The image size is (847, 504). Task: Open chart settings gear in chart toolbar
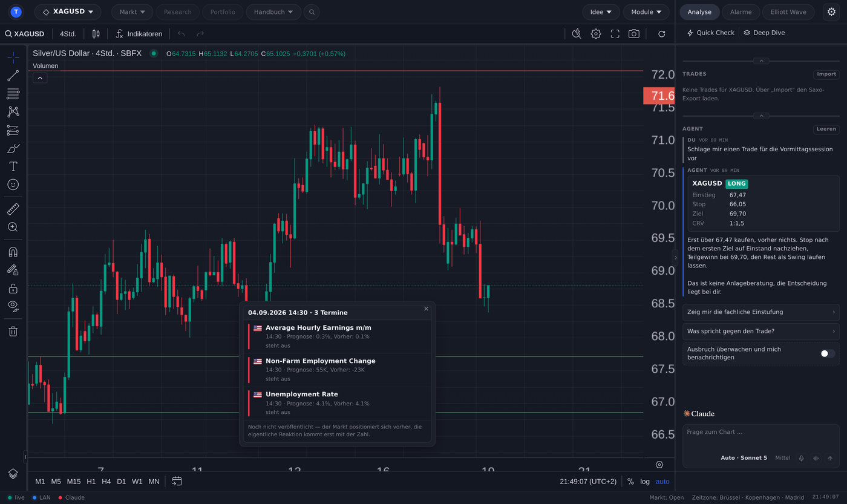(x=596, y=34)
